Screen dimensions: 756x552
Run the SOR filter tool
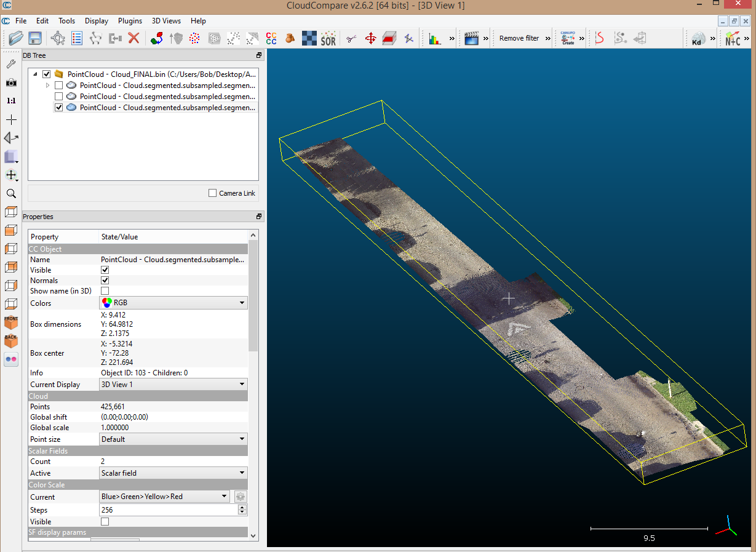tap(328, 38)
